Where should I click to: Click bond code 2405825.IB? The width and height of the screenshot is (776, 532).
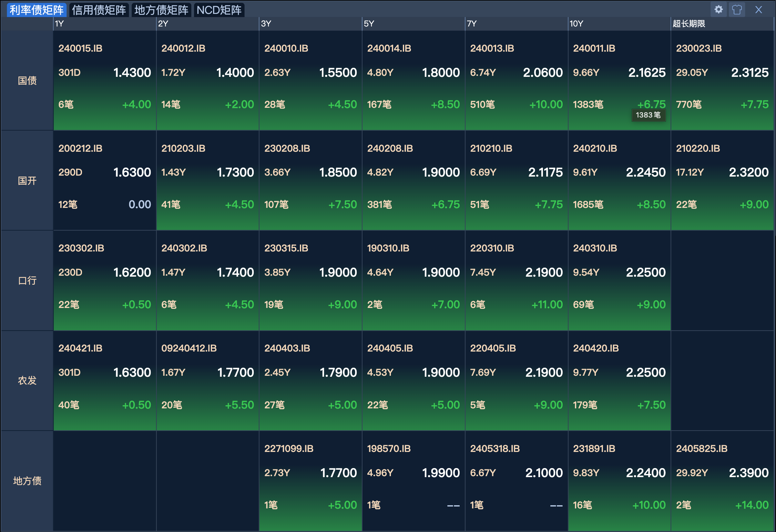click(x=701, y=448)
